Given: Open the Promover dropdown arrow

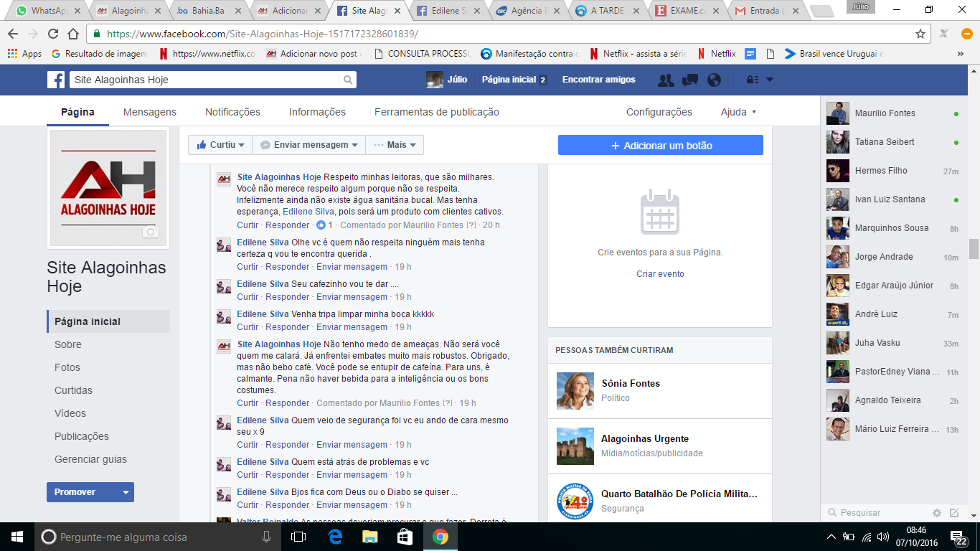Looking at the screenshot, I should point(126,492).
